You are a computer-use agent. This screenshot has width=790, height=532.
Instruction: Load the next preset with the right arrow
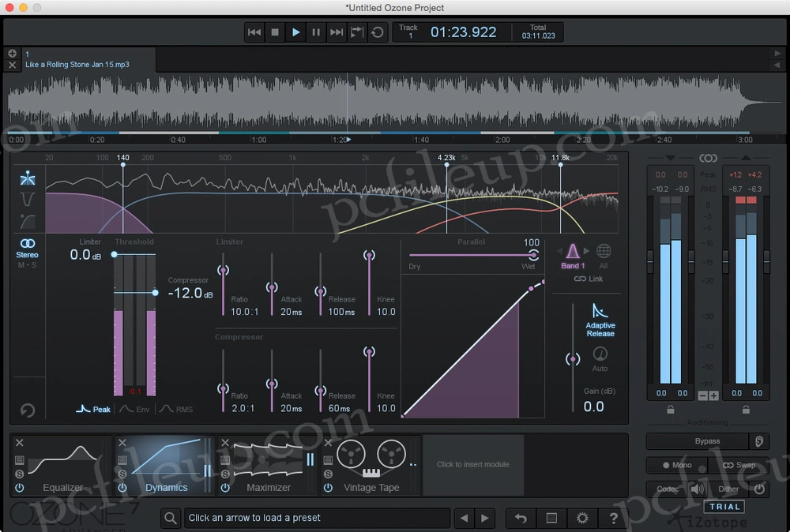tap(485, 518)
